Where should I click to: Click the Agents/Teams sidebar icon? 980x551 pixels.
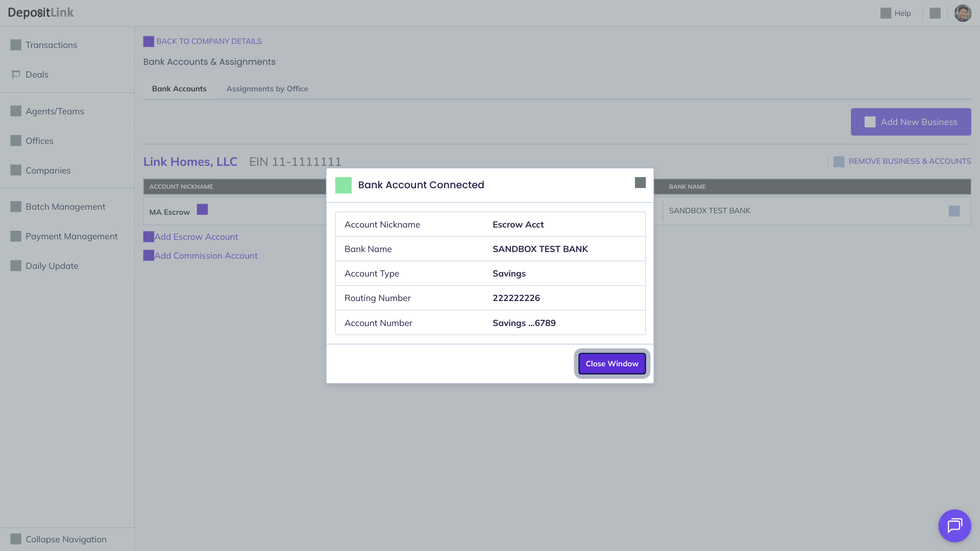pyautogui.click(x=16, y=111)
